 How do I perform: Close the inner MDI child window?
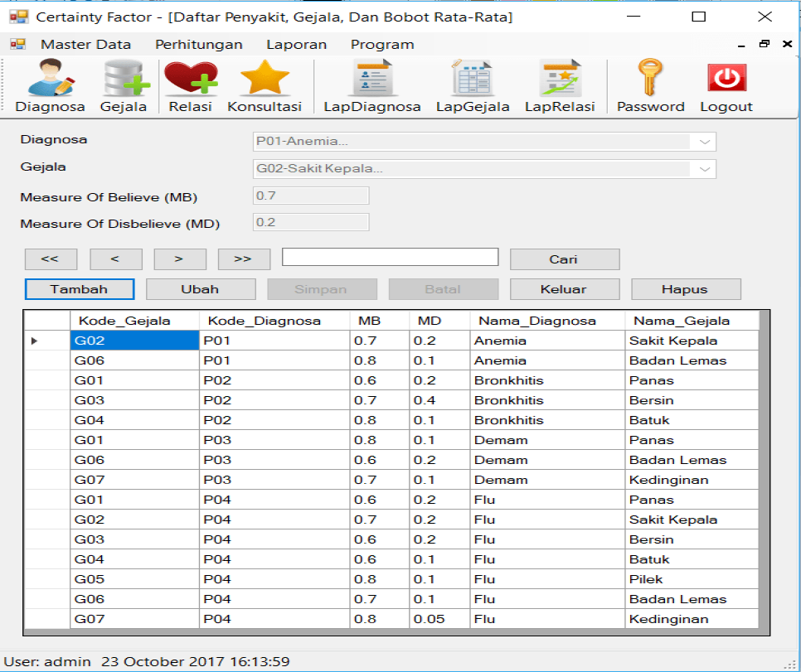click(x=787, y=44)
